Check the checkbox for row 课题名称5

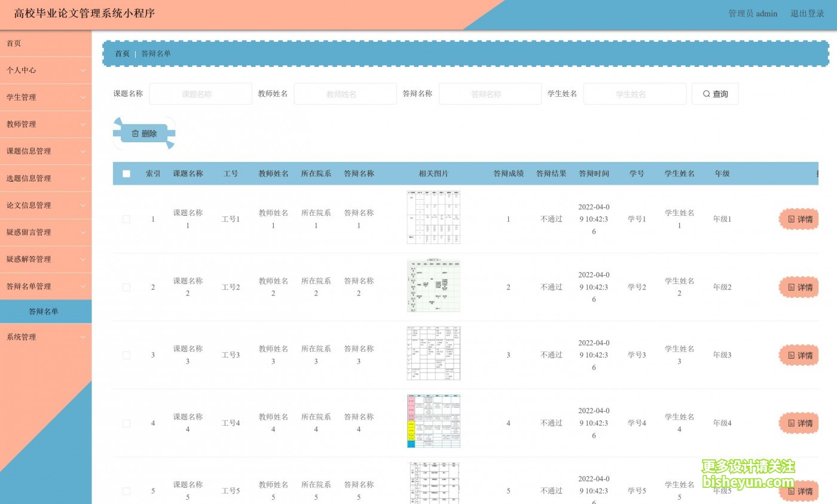[x=126, y=491]
